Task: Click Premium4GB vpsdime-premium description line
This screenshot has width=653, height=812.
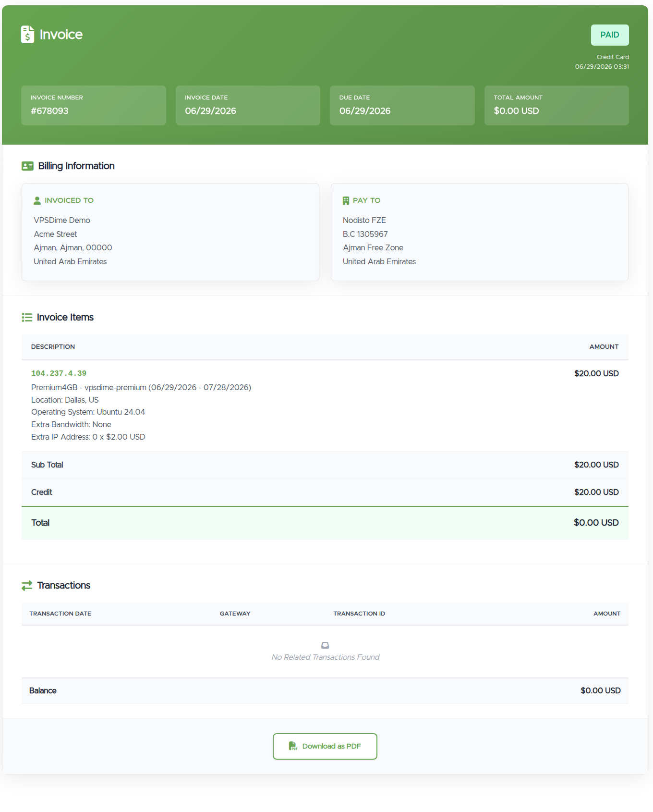Action: click(141, 387)
